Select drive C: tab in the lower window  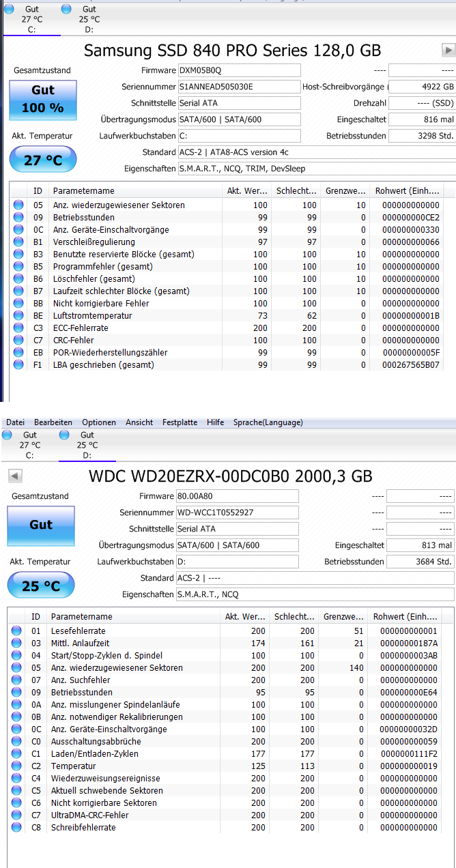29,445
